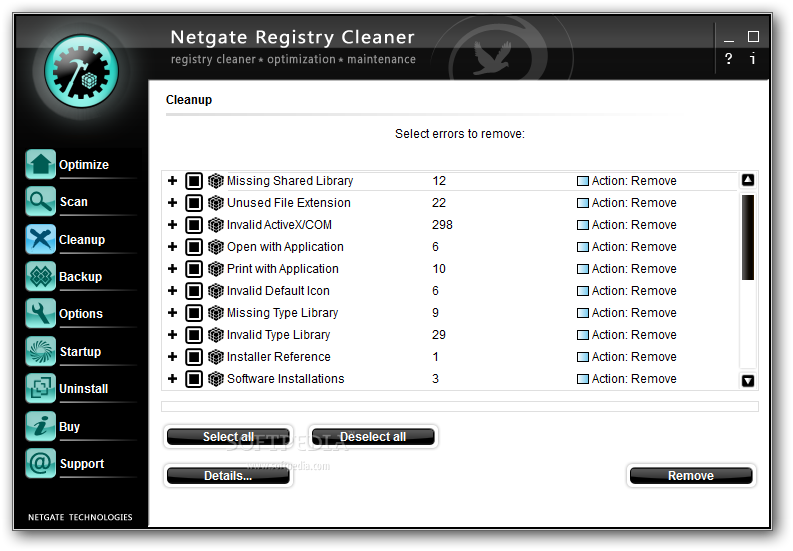Screen dimensions: 793x551
Task: Click the Options wrench icon
Action: pyautogui.click(x=40, y=313)
